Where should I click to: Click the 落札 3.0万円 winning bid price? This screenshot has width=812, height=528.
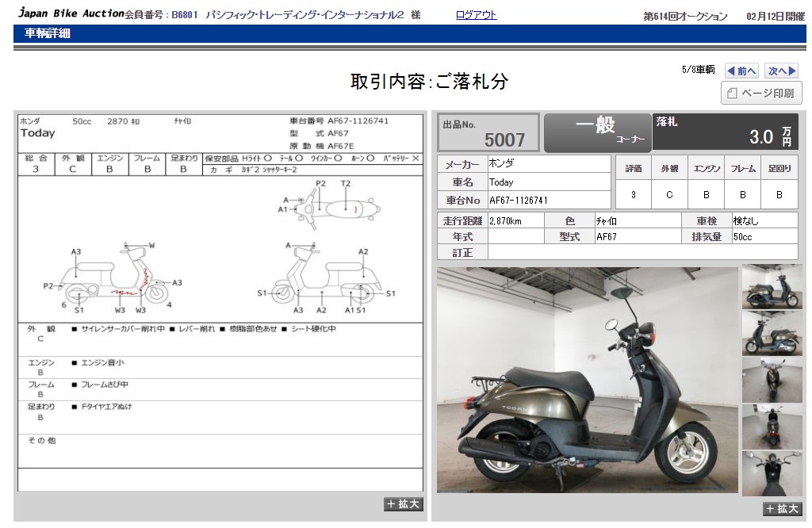[x=725, y=132]
